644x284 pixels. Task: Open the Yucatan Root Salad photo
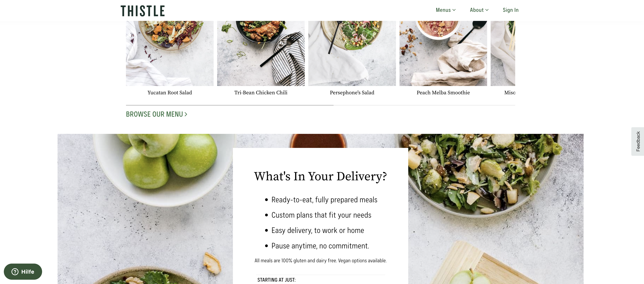pyautogui.click(x=170, y=53)
